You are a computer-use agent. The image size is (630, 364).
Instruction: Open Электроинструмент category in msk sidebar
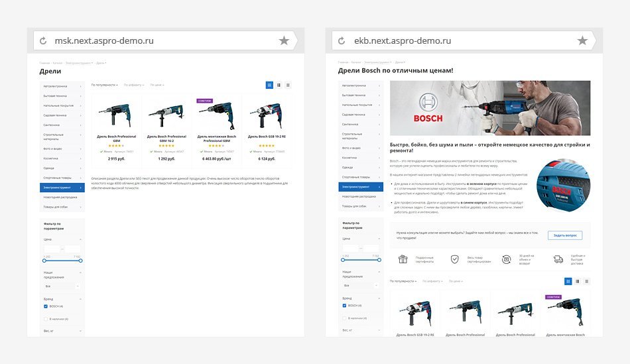[62, 188]
